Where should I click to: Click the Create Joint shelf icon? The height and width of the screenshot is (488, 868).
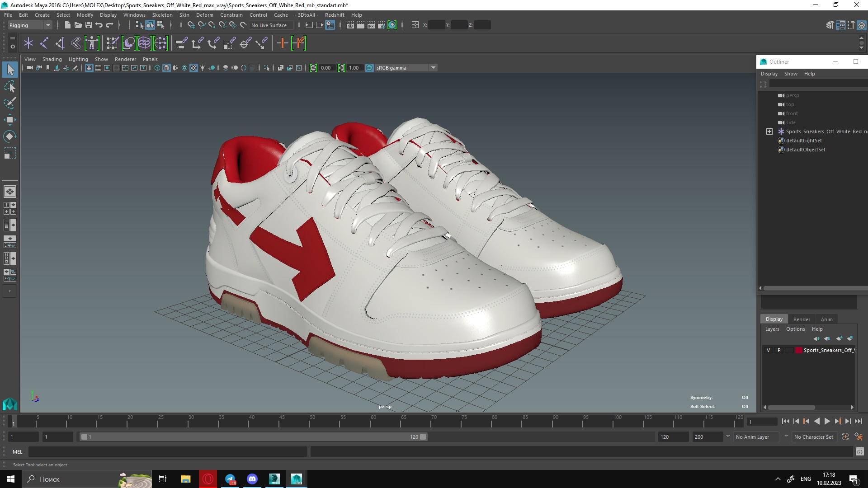44,43
